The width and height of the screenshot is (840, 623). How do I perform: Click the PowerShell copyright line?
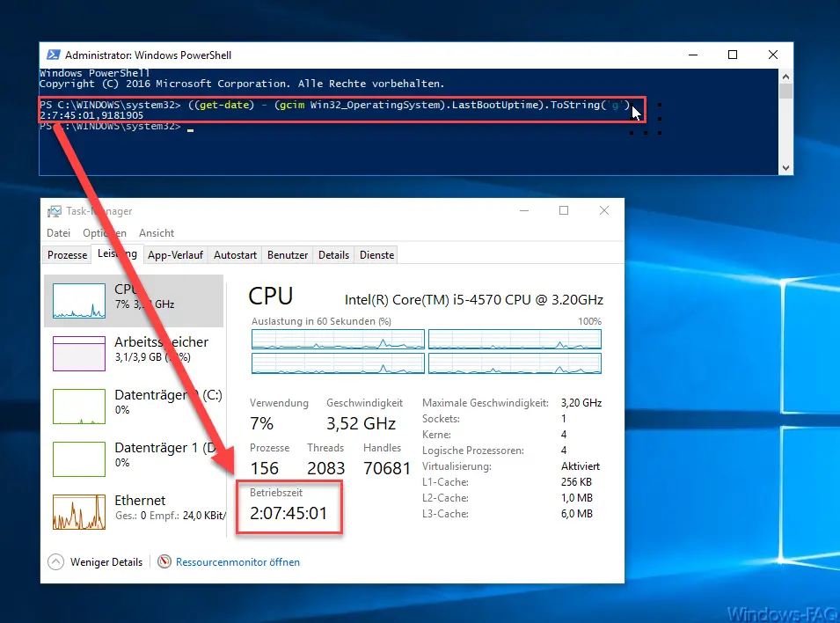[242, 84]
